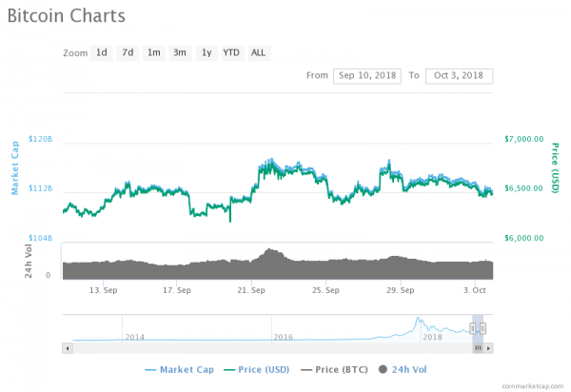Click the Bitcoin Charts heading

point(67,16)
